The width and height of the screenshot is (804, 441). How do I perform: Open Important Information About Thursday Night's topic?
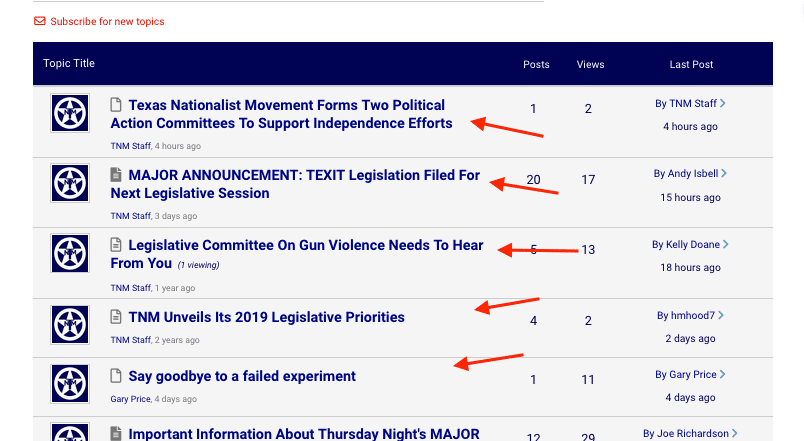[304, 434]
